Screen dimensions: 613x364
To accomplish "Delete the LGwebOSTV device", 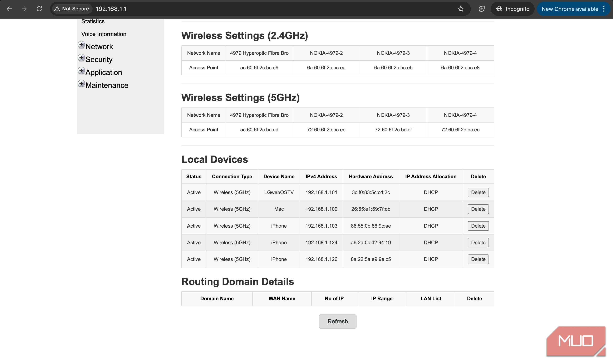I will 478,192.
